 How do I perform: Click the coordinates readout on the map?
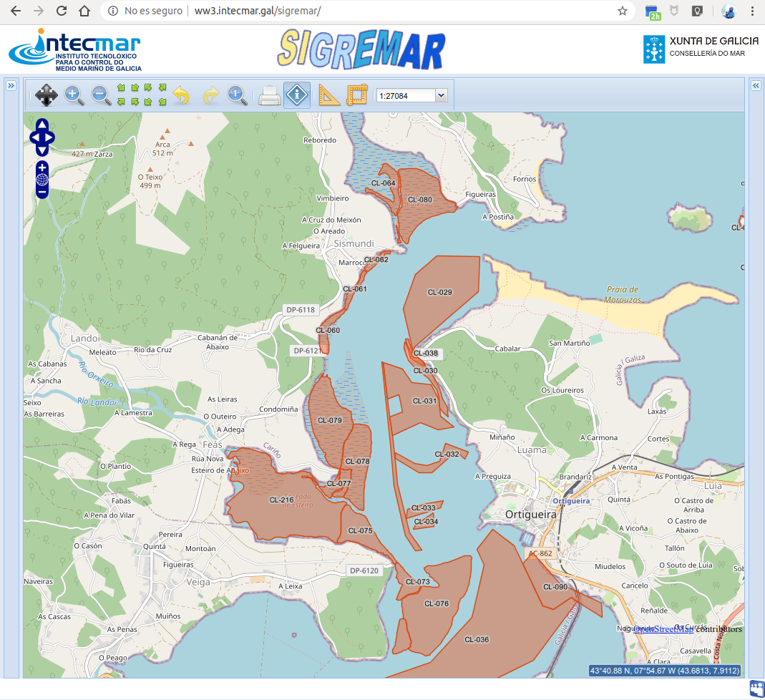tap(665, 671)
